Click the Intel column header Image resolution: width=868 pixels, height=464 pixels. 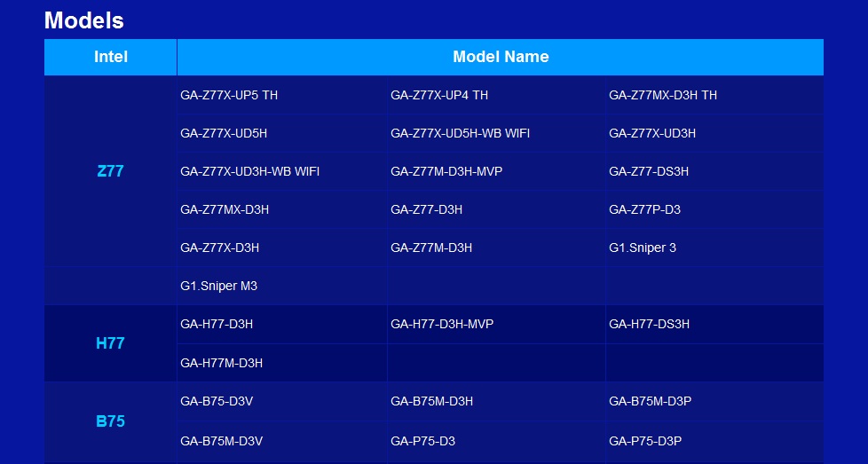point(111,57)
